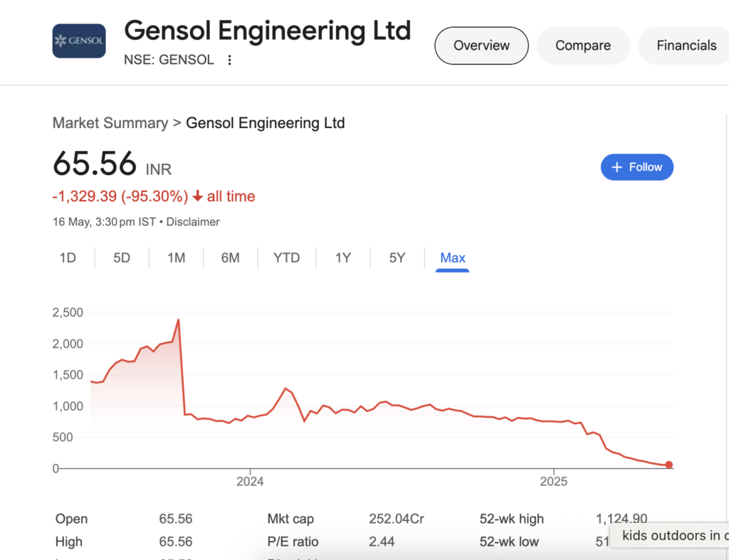Screen dimensions: 729x560
Task: Switch to the YTD range
Action: [286, 258]
